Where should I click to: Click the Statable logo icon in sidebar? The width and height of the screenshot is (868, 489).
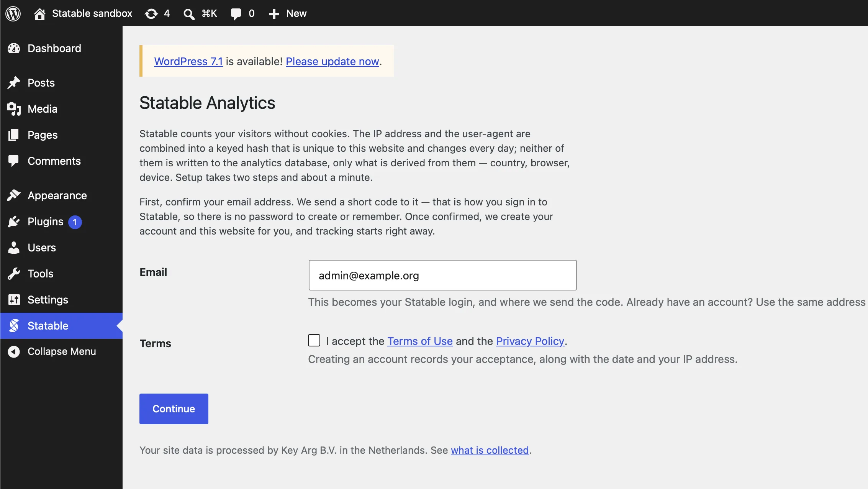coord(14,326)
